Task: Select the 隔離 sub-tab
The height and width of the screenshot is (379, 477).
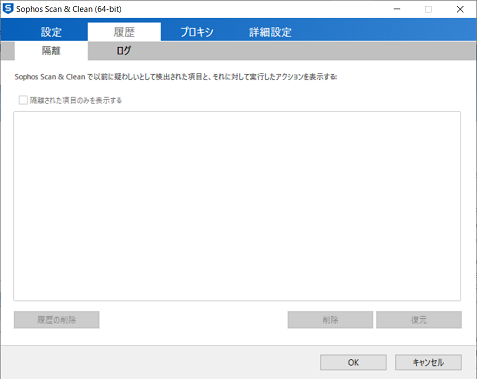Action: [51, 51]
